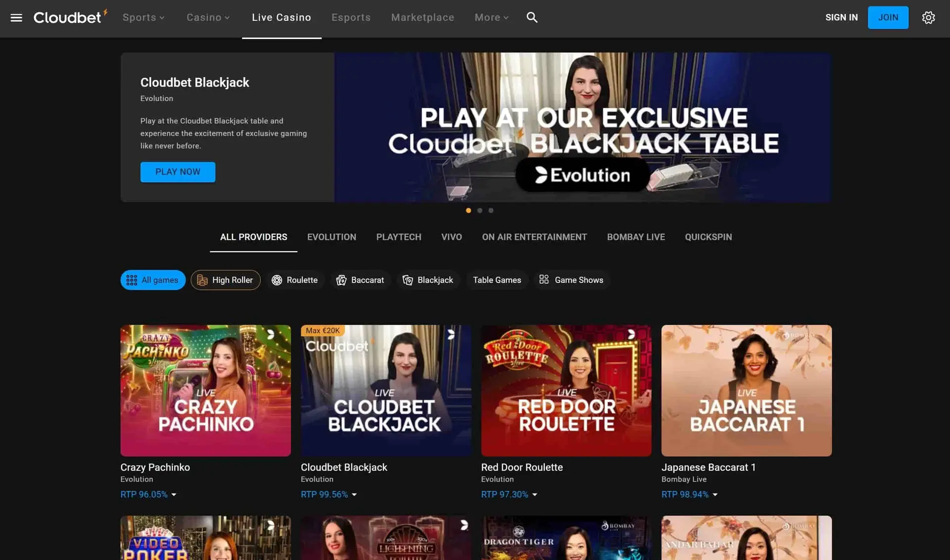The image size is (950, 560).
Task: Select the Blackjack card icon filter
Action: 428,280
